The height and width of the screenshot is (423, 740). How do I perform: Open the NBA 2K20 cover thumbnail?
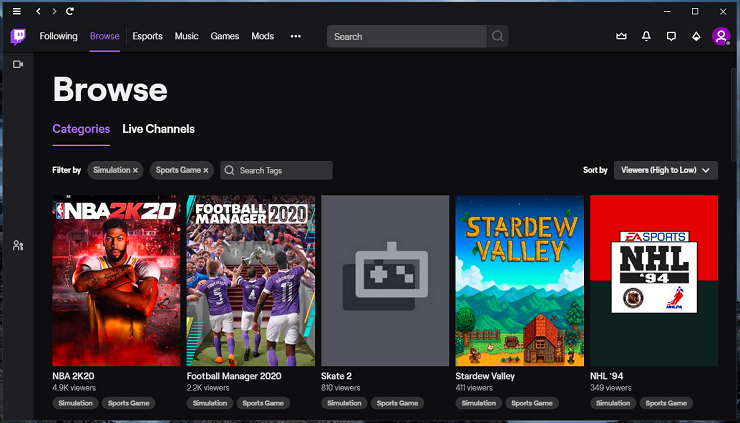[x=116, y=280]
